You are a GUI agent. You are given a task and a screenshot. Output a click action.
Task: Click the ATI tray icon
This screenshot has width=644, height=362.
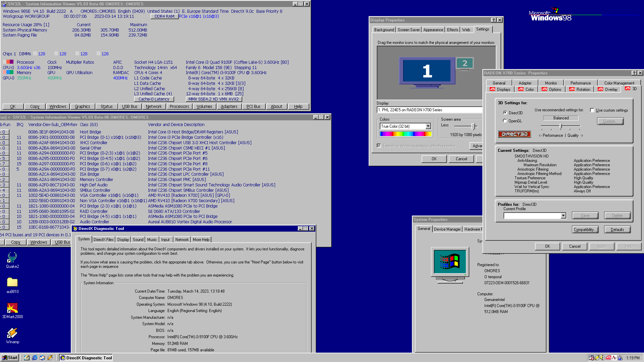608,358
